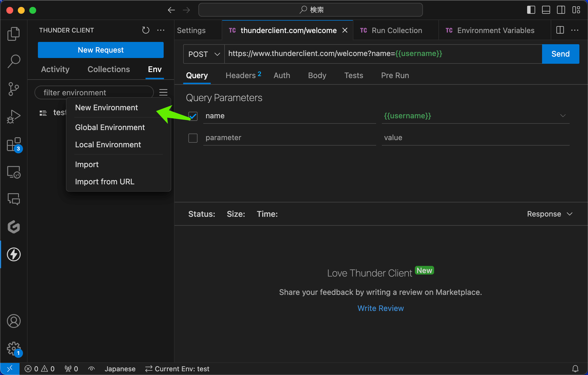Toggle the checked checkbox for name parameter
588x375 pixels.
pos(193,116)
